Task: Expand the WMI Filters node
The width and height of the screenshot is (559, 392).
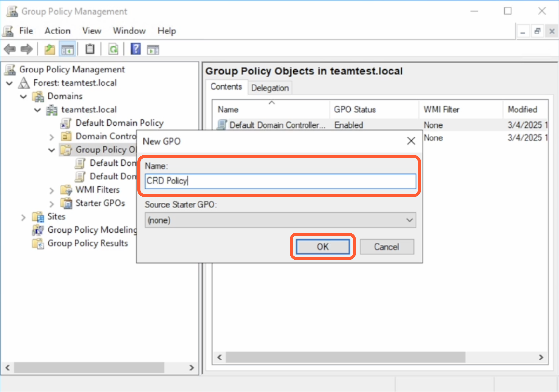Action: (52, 190)
